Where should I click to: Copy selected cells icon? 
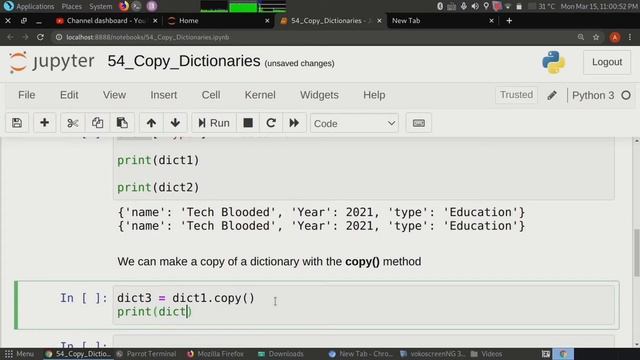[x=97, y=123]
